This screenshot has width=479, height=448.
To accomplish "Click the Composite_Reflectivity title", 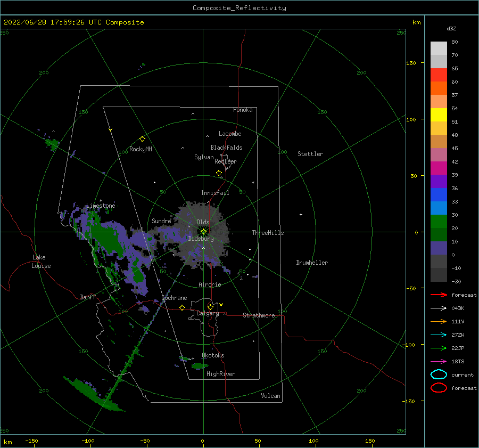I will click(240, 8).
